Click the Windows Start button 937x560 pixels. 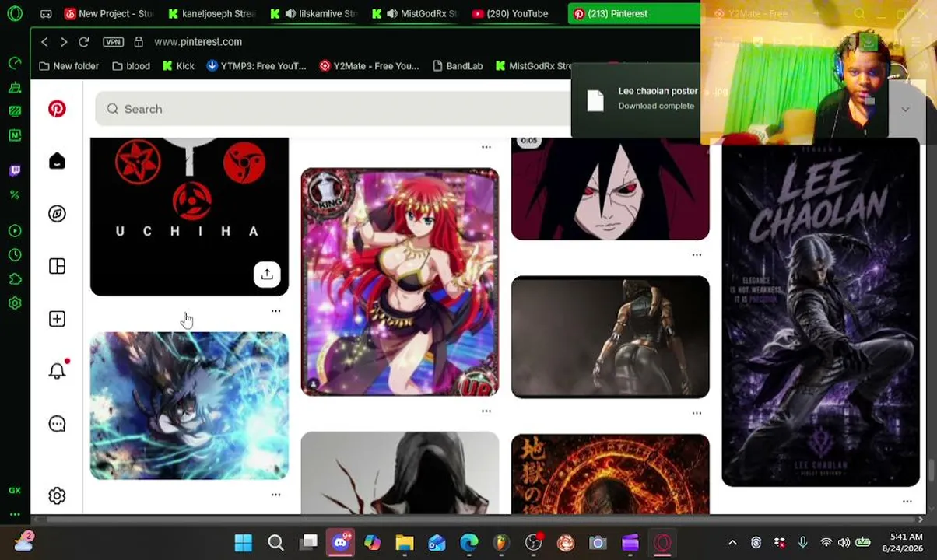(243, 542)
